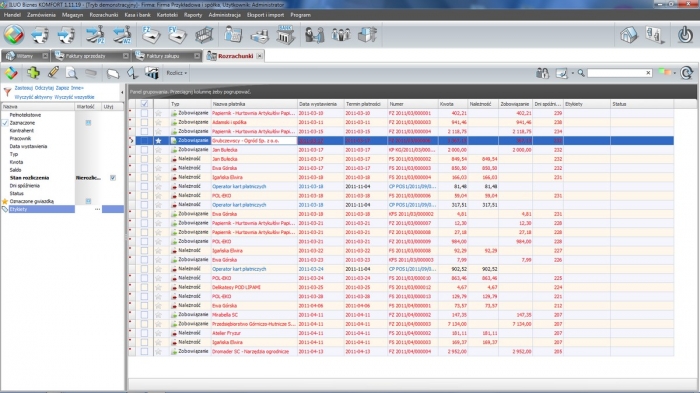The height and width of the screenshot is (393, 700).
Task: Click the blue right-arrow document toolbar icon
Action: pyautogui.click(x=66, y=35)
